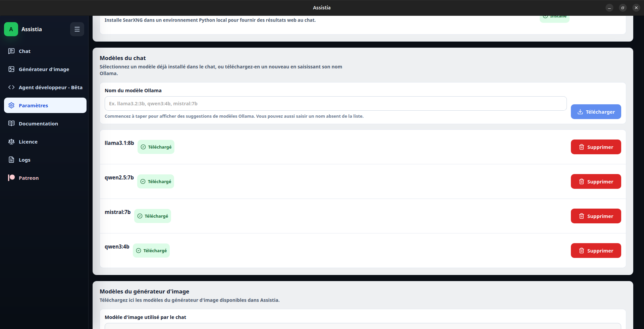Open the Logs page
Image resolution: width=644 pixels, height=329 pixels.
tap(45, 160)
